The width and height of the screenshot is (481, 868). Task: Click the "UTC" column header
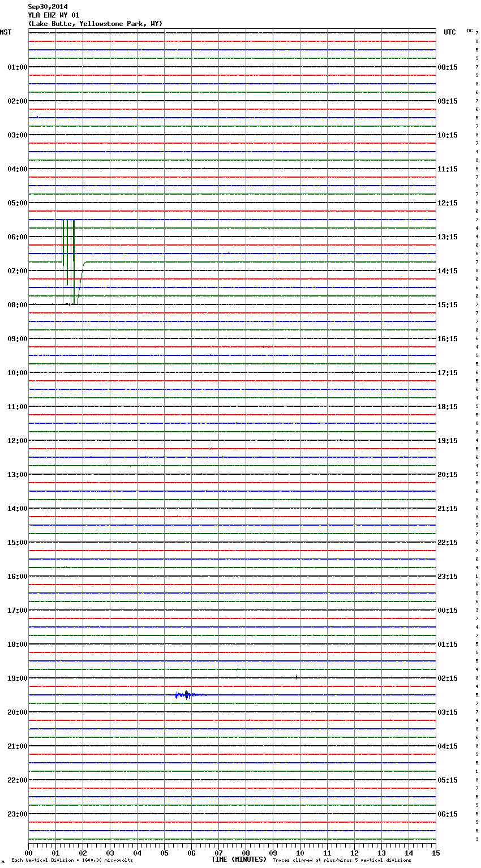pos(450,32)
